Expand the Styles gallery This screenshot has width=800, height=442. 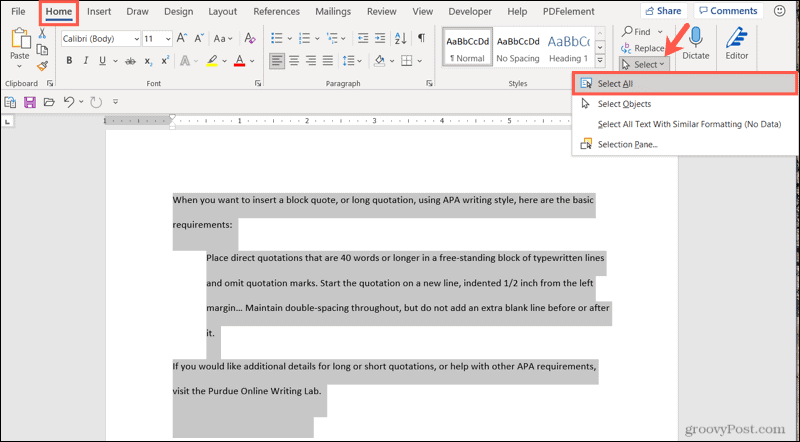click(600, 61)
